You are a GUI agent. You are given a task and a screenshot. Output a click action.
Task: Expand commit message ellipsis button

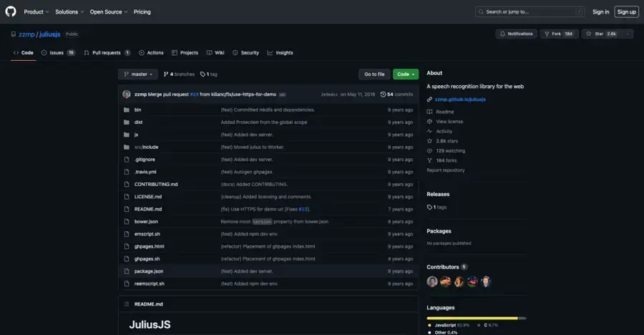pos(282,94)
